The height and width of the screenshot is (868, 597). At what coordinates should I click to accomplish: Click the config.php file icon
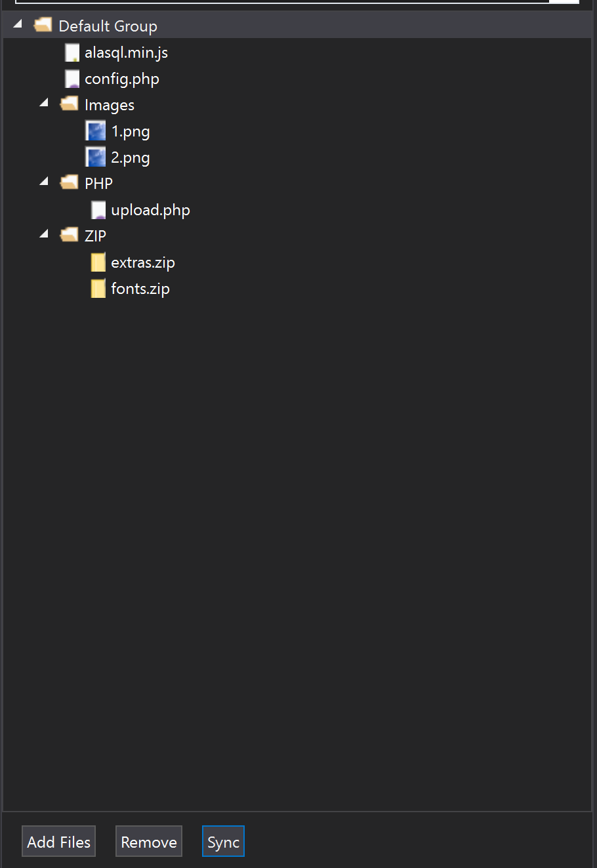pos(72,79)
